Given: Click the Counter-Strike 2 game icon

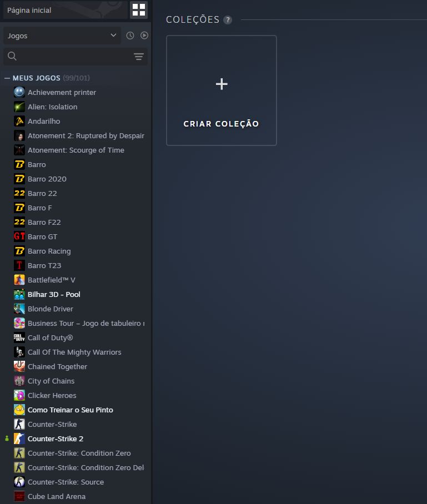Looking at the screenshot, I should coord(19,439).
